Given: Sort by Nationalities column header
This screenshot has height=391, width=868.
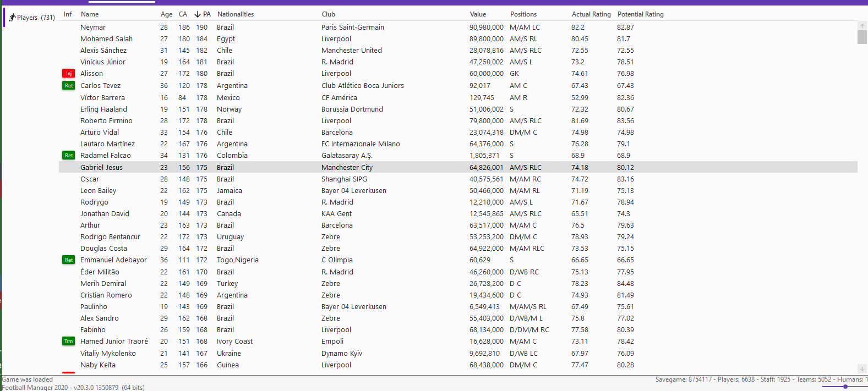Looking at the screenshot, I should point(236,14).
